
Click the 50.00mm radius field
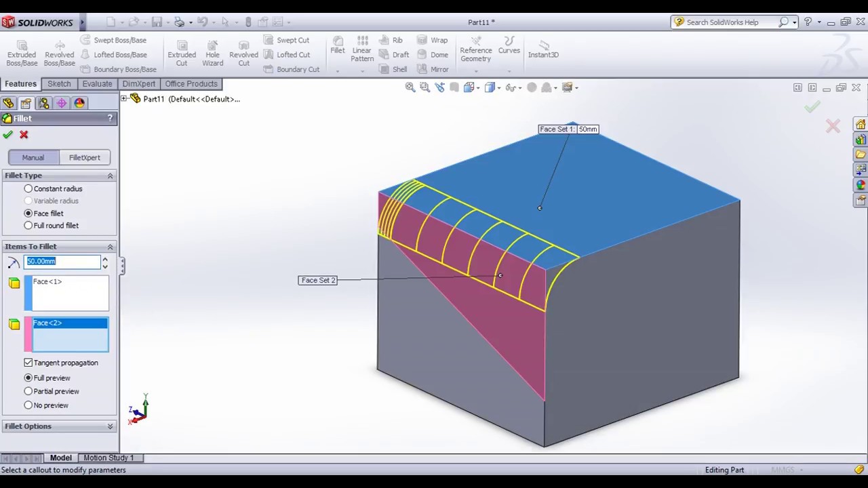pyautogui.click(x=62, y=262)
